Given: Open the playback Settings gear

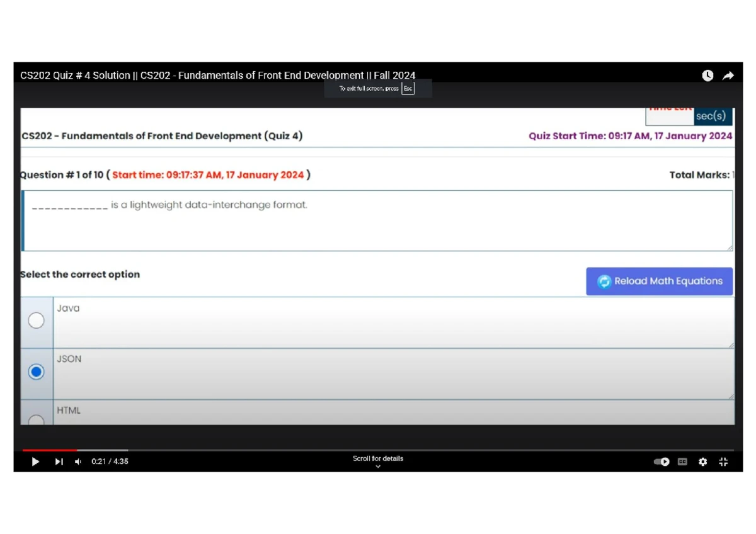Looking at the screenshot, I should [703, 462].
